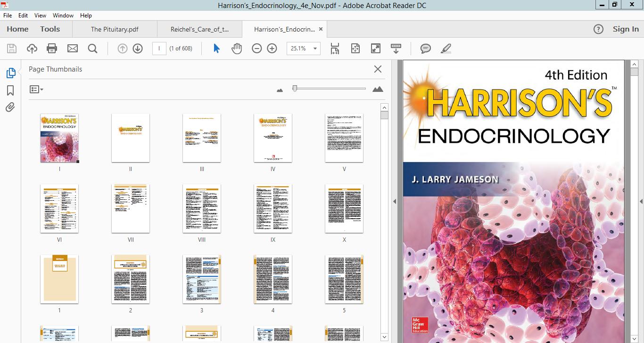Expand the right tools pane arrow

tap(641, 201)
